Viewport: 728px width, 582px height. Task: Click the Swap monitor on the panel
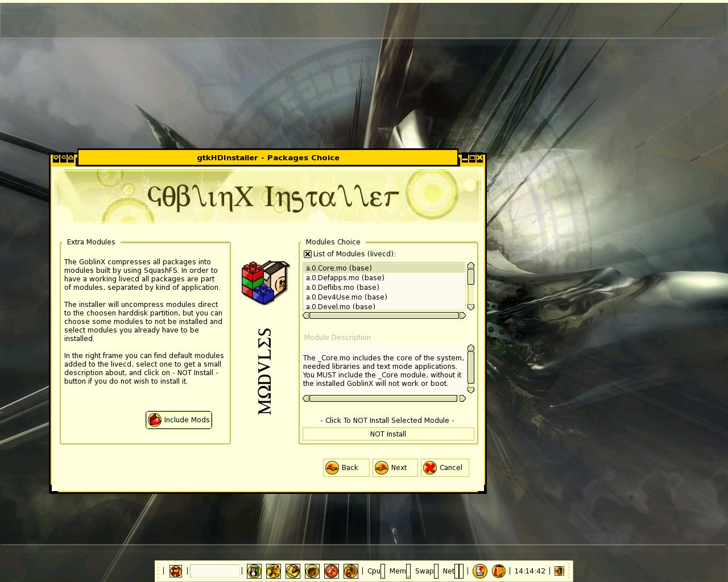[426, 571]
